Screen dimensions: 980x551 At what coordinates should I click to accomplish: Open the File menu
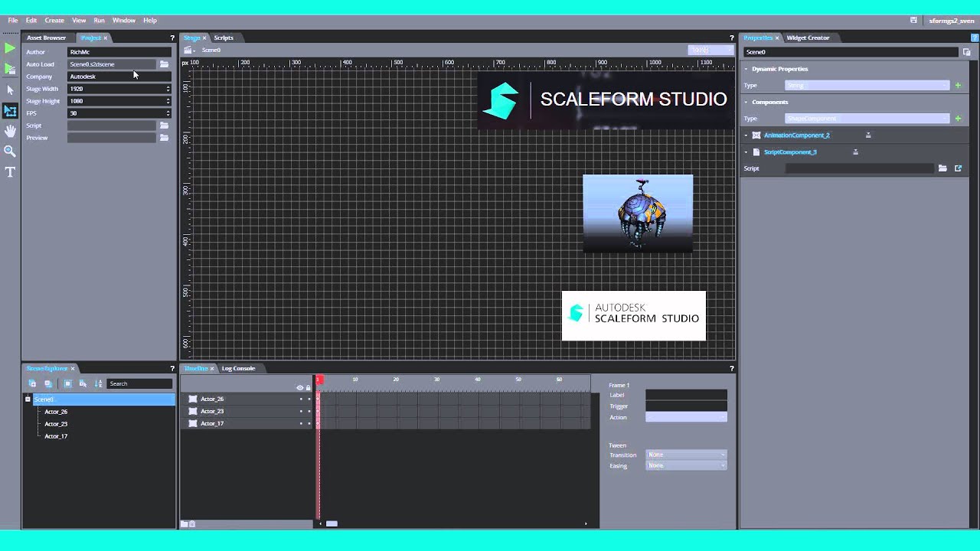coord(13,21)
